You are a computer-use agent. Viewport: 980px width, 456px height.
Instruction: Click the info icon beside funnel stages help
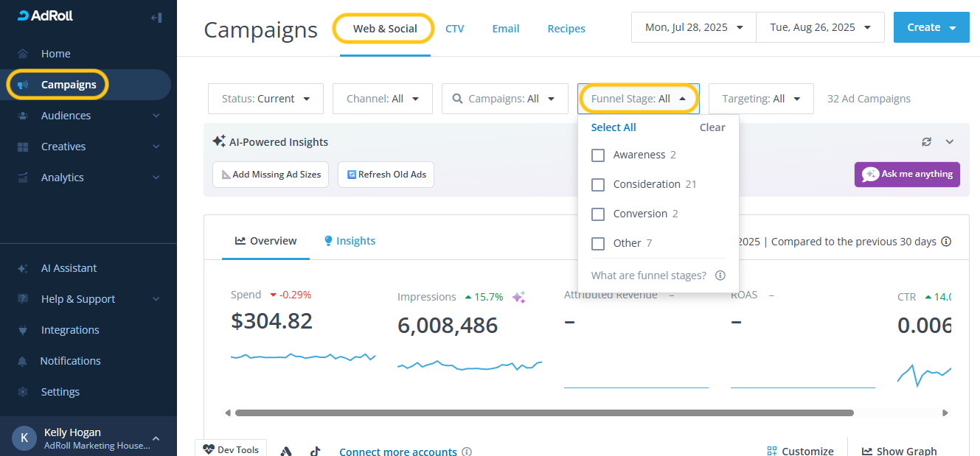pyautogui.click(x=720, y=276)
